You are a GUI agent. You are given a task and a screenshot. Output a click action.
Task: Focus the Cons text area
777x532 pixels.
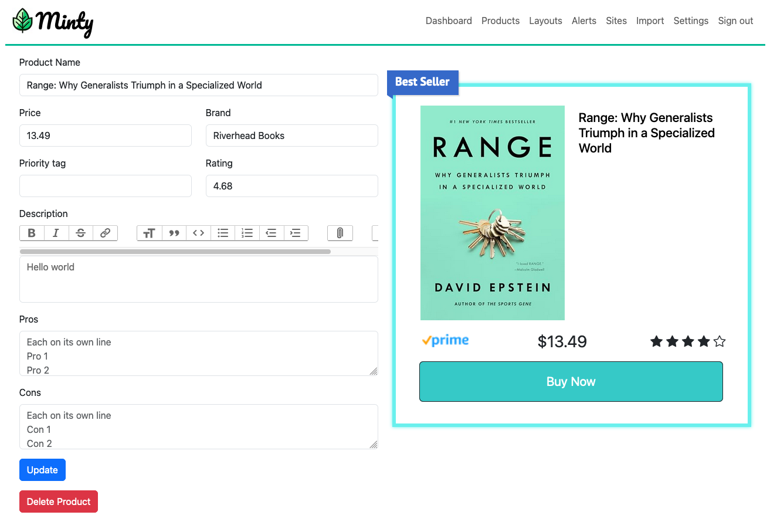[199, 427]
